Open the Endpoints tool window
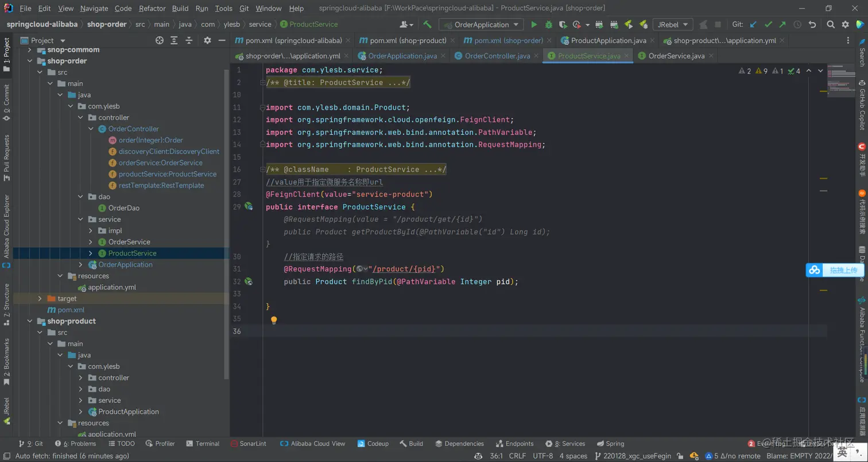This screenshot has width=868, height=462. pos(514,444)
